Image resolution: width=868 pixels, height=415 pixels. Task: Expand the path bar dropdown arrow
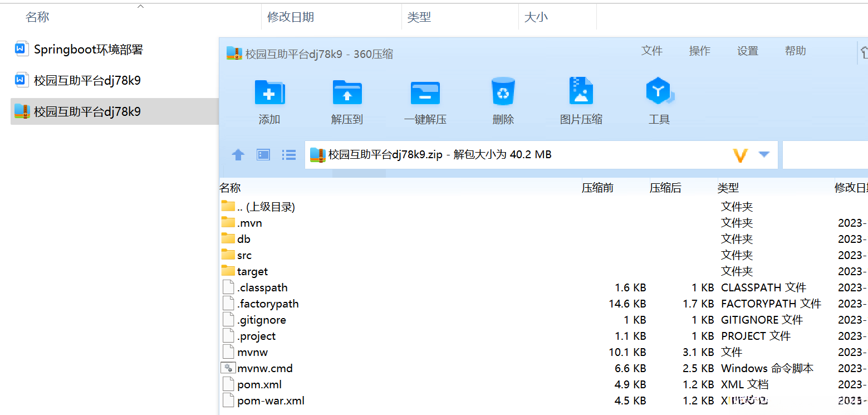[764, 154]
